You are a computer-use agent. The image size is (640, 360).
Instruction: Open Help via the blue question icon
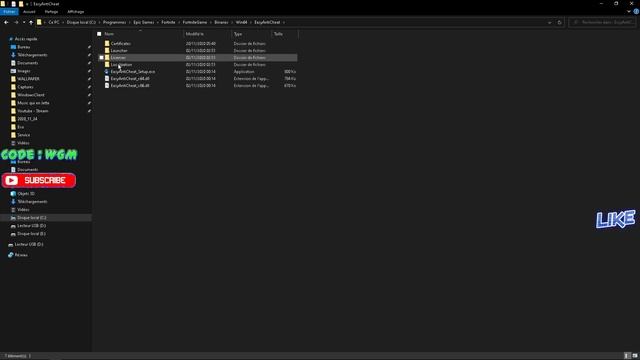(636, 12)
